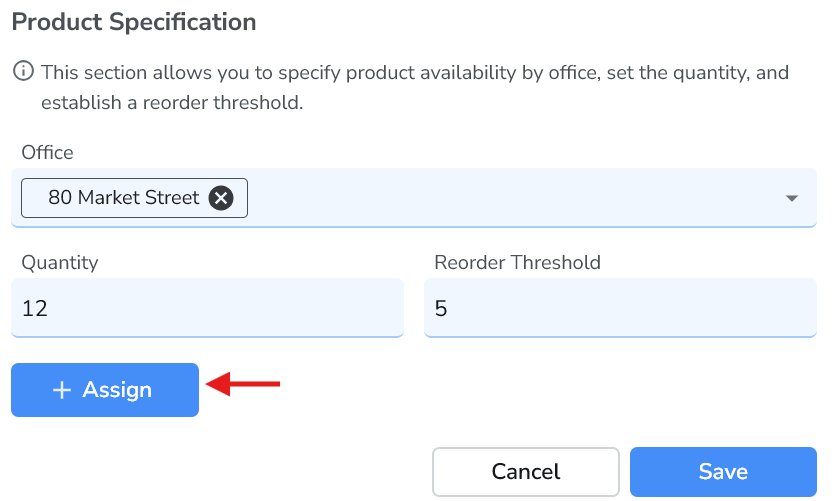Click the number 12 in Quantity
Image resolution: width=832 pixels, height=501 pixels.
coord(34,308)
